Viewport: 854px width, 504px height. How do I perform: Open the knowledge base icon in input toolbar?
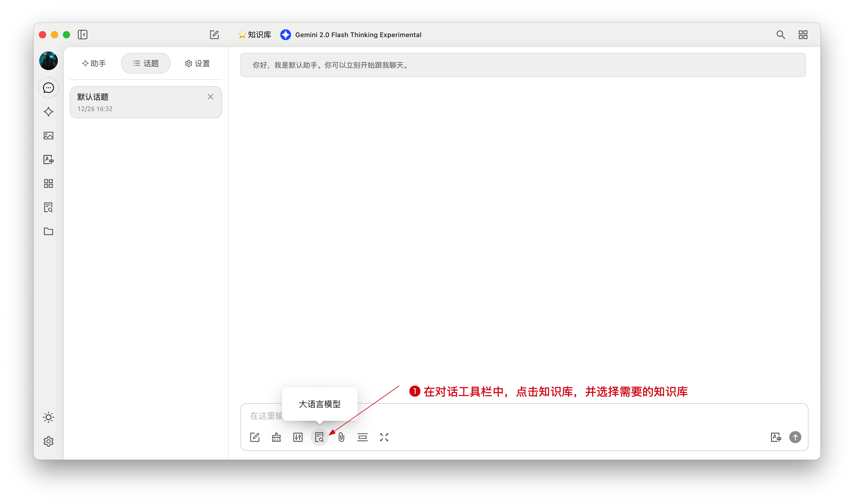(319, 437)
